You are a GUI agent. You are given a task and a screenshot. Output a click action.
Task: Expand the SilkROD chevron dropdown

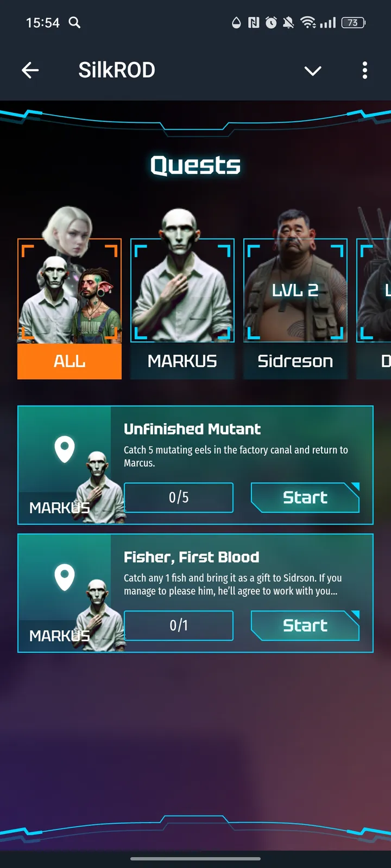(x=313, y=71)
